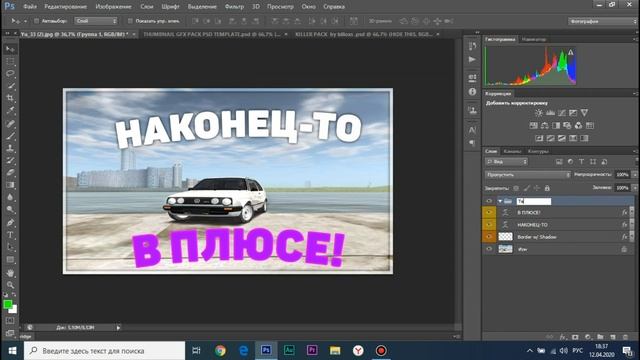Click the opacity 100% field
This screenshot has width=640, height=360.
click(622, 175)
